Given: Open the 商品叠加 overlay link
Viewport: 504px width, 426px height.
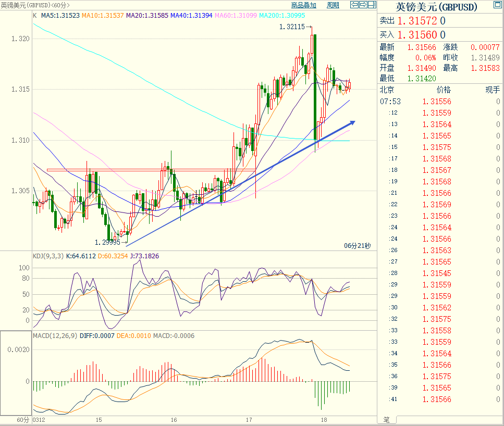Looking at the screenshot, I should 304,5.
